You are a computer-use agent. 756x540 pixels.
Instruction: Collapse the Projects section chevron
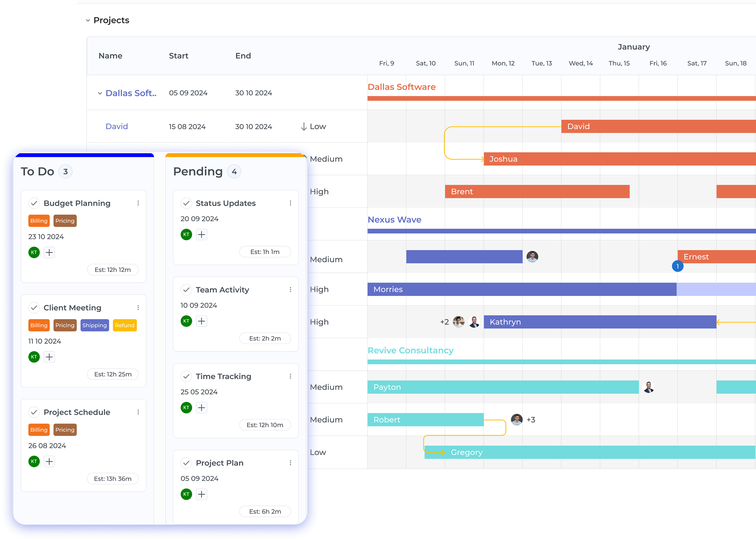(88, 20)
